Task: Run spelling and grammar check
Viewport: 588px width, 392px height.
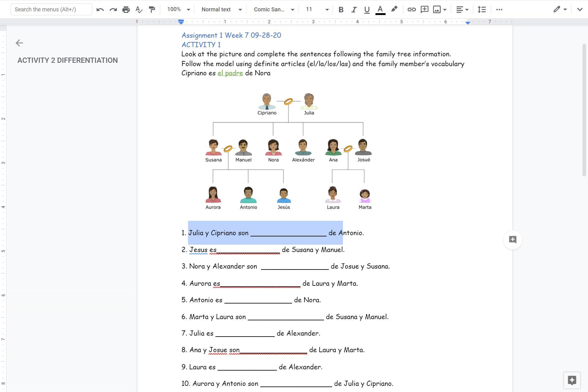Action: [139, 9]
